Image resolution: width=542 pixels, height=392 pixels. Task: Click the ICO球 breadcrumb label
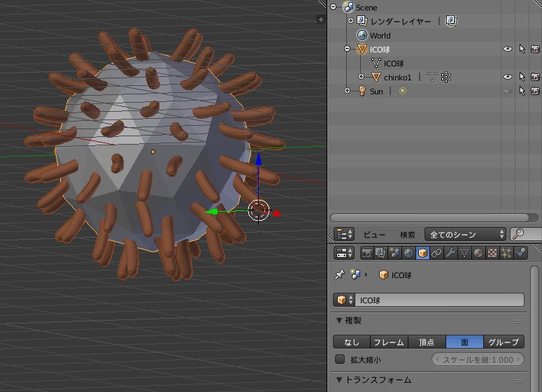point(401,275)
